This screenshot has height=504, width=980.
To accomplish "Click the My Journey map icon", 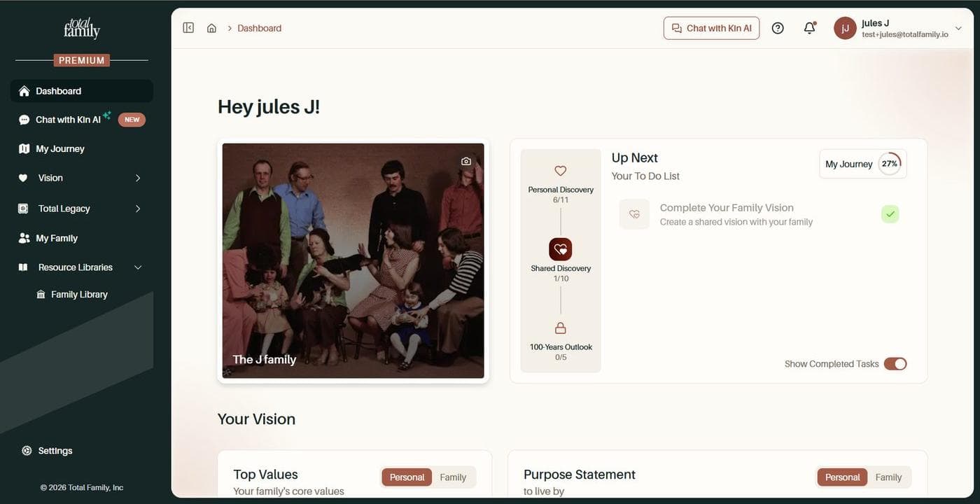I will click(x=24, y=148).
